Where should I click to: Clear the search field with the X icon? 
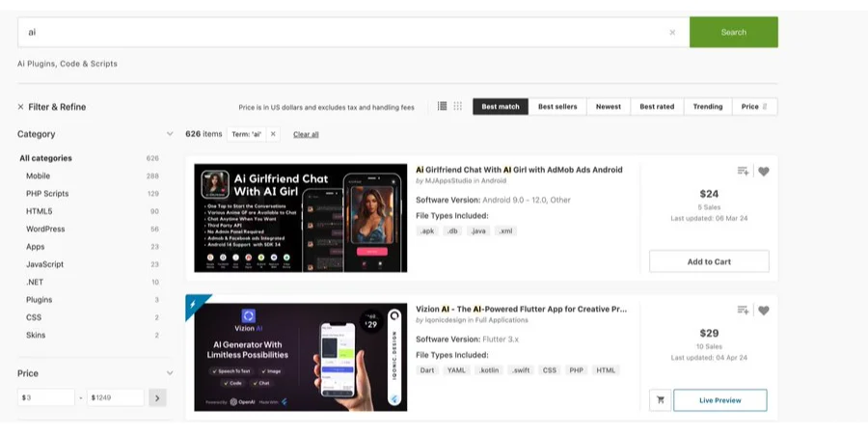pos(672,32)
